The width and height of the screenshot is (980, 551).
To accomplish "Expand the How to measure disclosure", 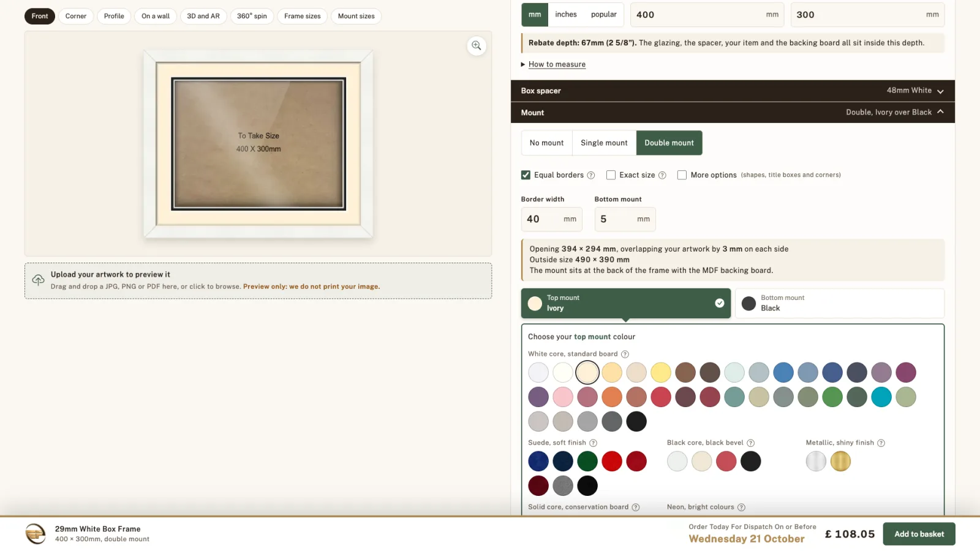I will 557,64.
